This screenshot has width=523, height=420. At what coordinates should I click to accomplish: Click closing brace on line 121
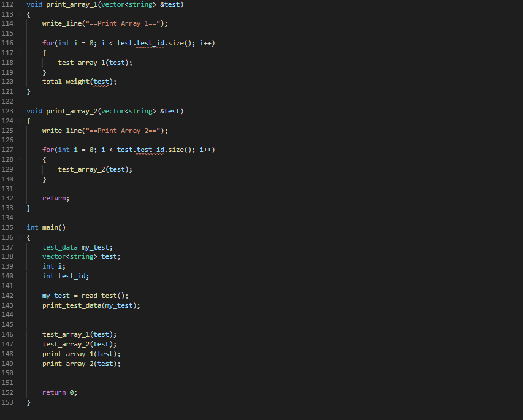coord(29,91)
